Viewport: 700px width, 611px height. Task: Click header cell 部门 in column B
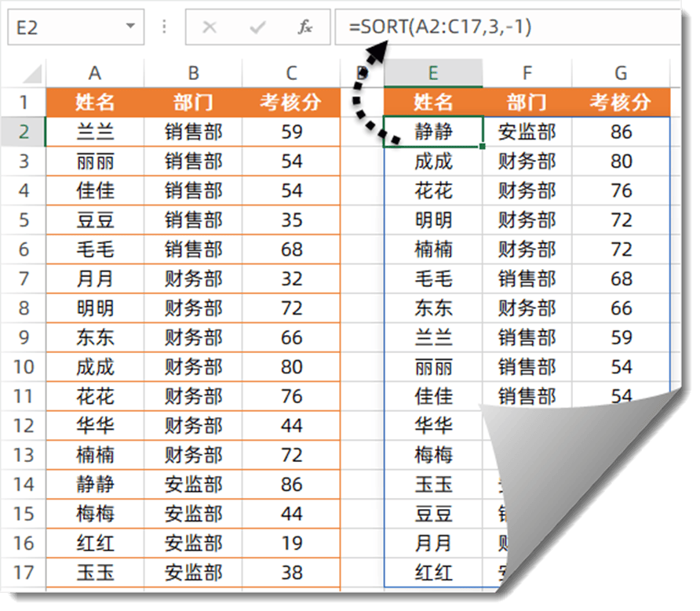click(193, 102)
